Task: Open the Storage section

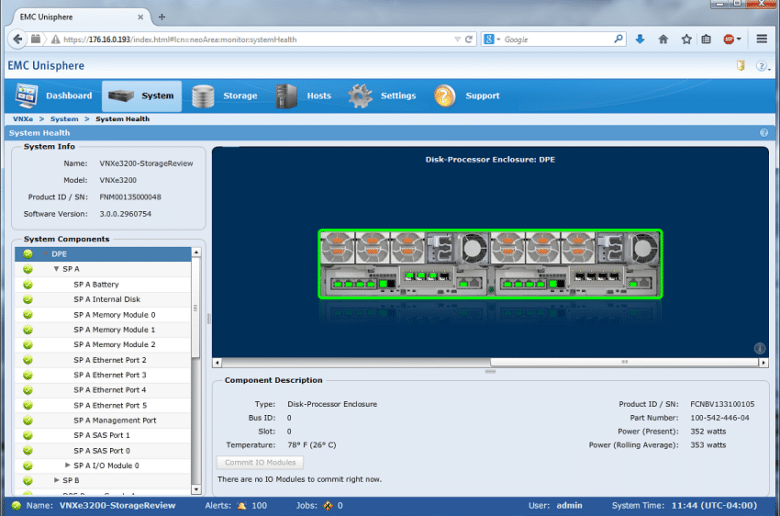Action: (x=224, y=96)
